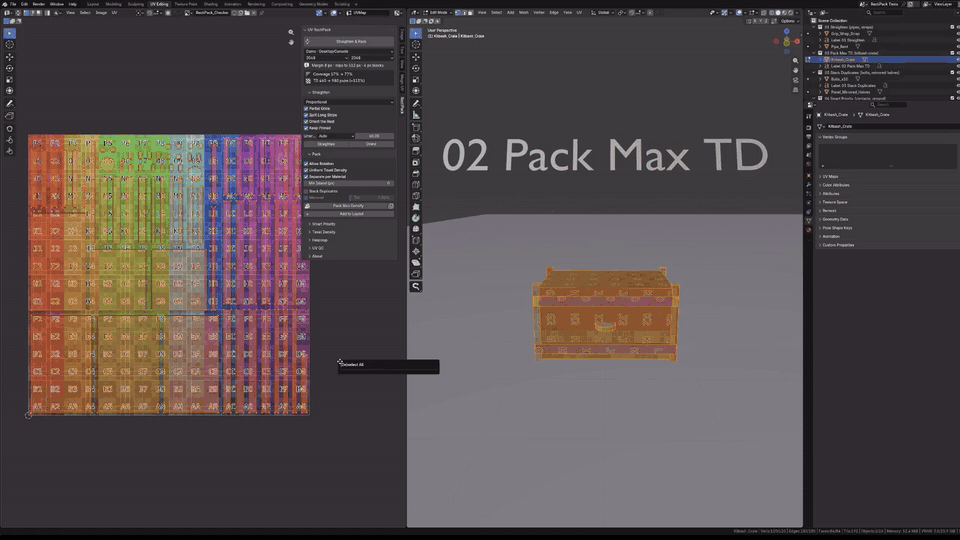Enable the Stack Duplicates checkbox

(306, 191)
